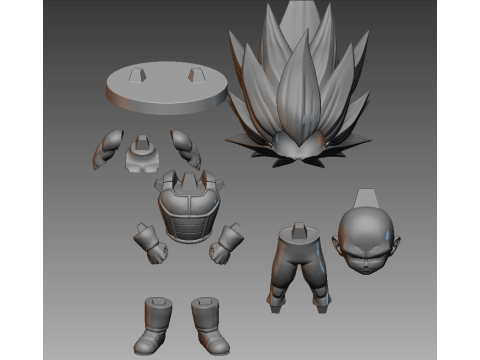Image resolution: width=480 pixels, height=360 pixels.
Task: Select the neck and collar piece between arms
Action: (142, 154)
